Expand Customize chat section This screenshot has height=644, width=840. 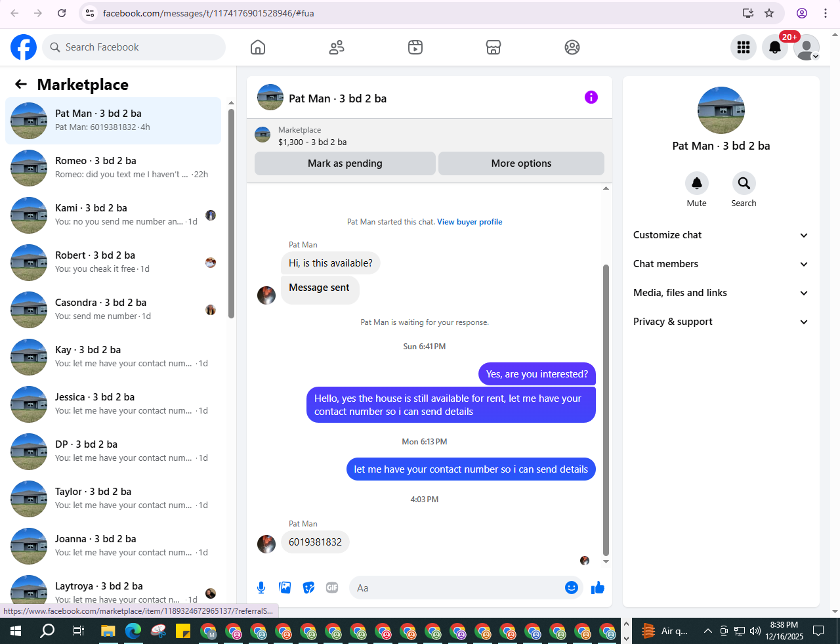[x=721, y=235]
